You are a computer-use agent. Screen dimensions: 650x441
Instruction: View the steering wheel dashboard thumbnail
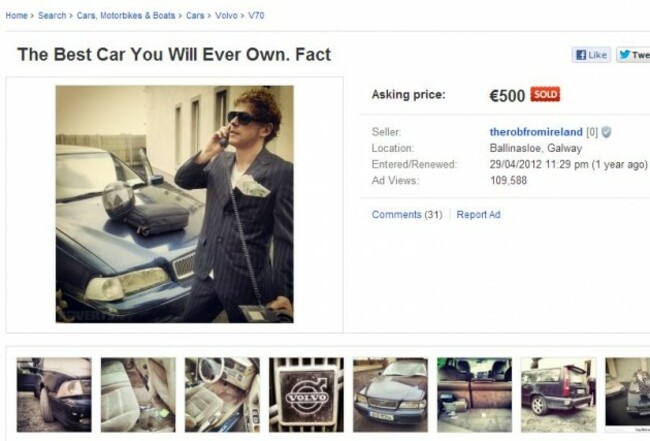tap(222, 395)
